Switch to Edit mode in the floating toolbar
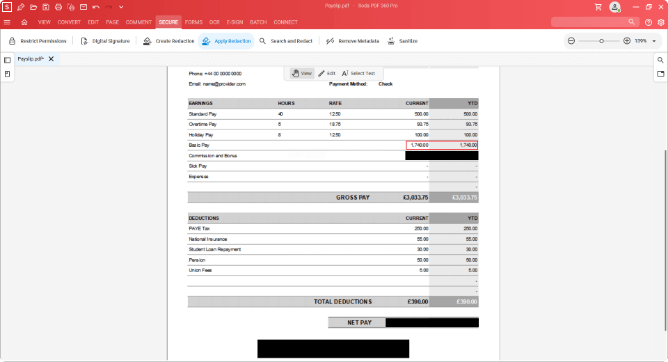Image resolution: width=668 pixels, height=362 pixels. [x=327, y=73]
